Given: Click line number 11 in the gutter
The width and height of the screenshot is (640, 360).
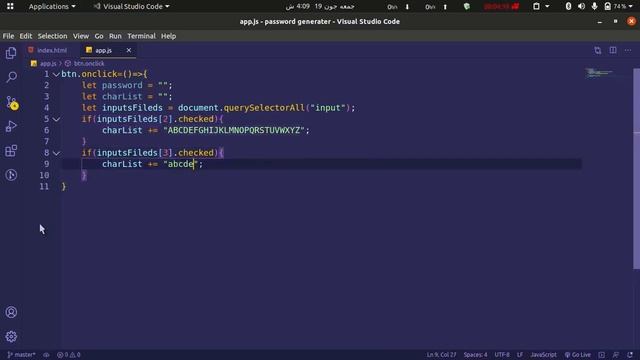Looking at the screenshot, I should [x=44, y=187].
